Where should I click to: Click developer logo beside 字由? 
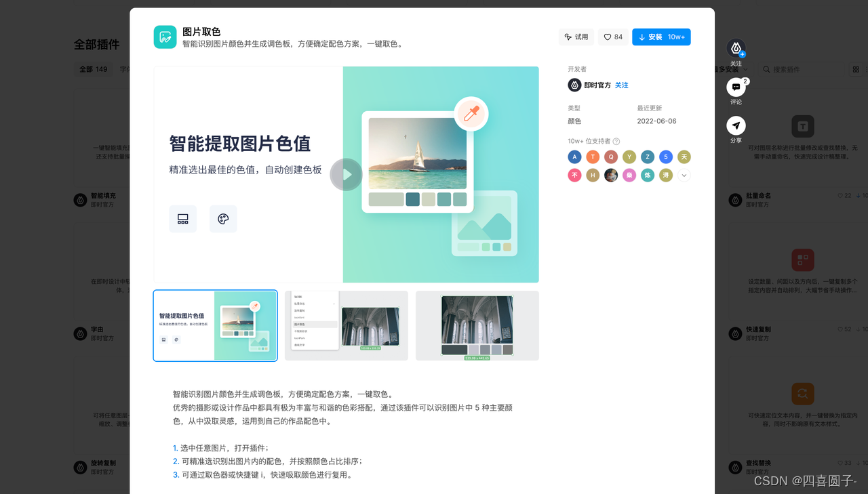(x=80, y=333)
